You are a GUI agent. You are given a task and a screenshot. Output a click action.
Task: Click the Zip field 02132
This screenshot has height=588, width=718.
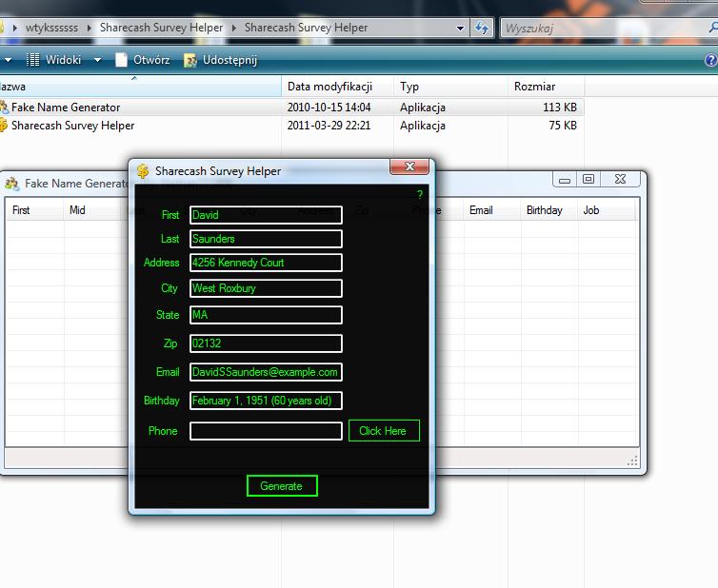(x=266, y=343)
